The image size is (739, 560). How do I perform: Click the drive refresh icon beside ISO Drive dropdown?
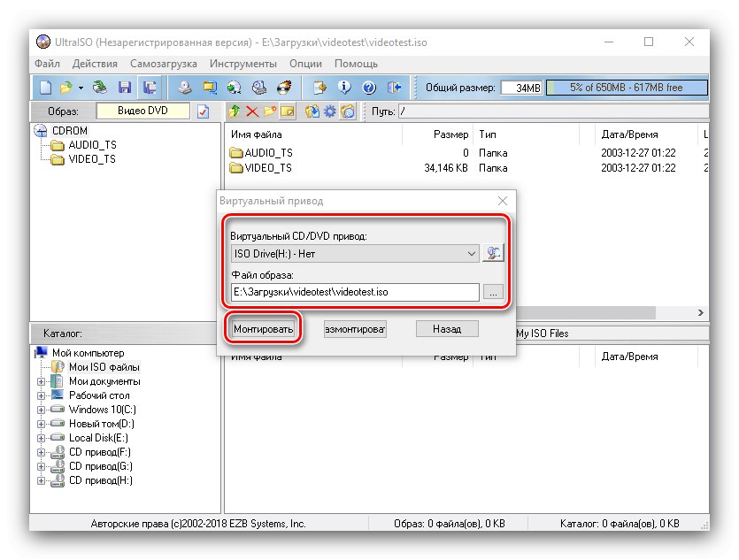click(493, 253)
